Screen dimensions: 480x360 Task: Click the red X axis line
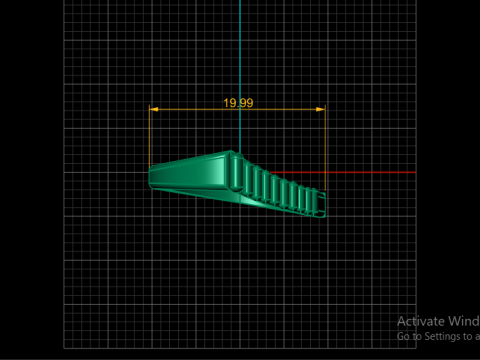pos(343,172)
